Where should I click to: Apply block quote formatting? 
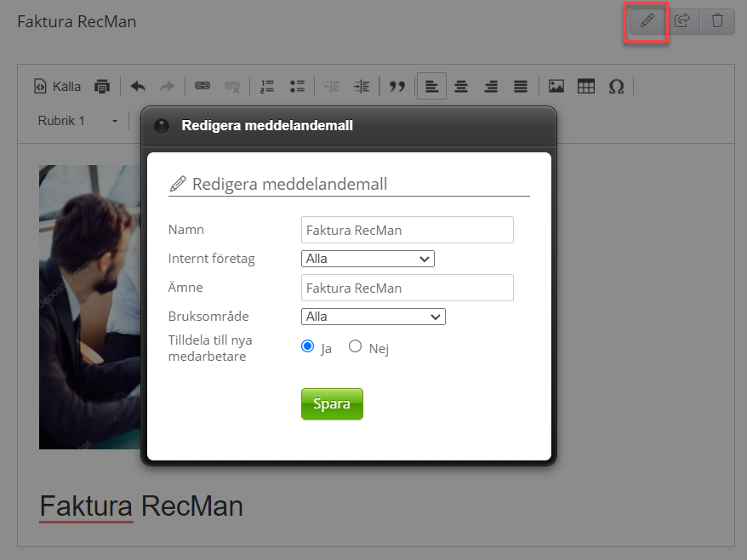[x=396, y=86]
